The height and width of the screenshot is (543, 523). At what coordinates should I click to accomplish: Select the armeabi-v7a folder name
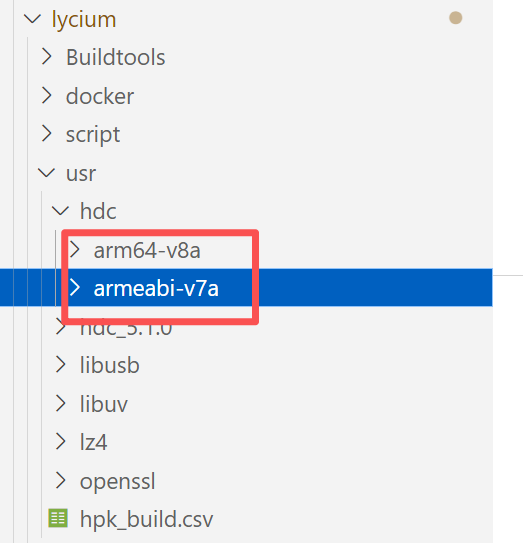tap(156, 288)
